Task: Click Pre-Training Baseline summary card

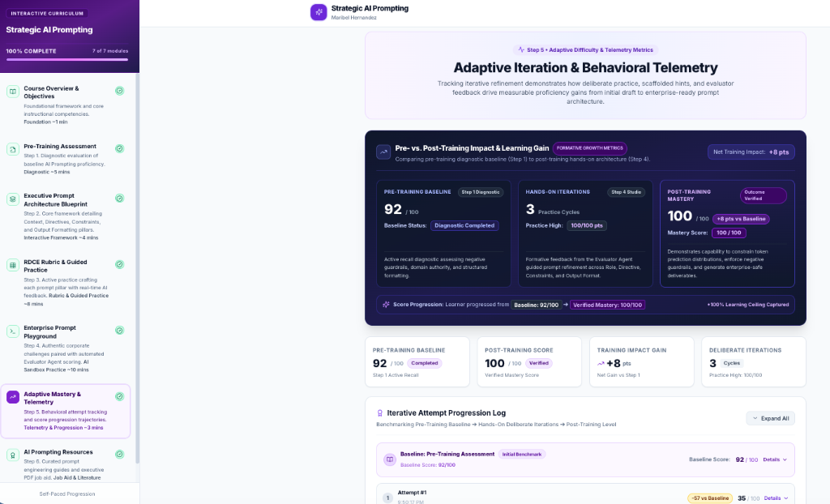Action: [417, 361]
